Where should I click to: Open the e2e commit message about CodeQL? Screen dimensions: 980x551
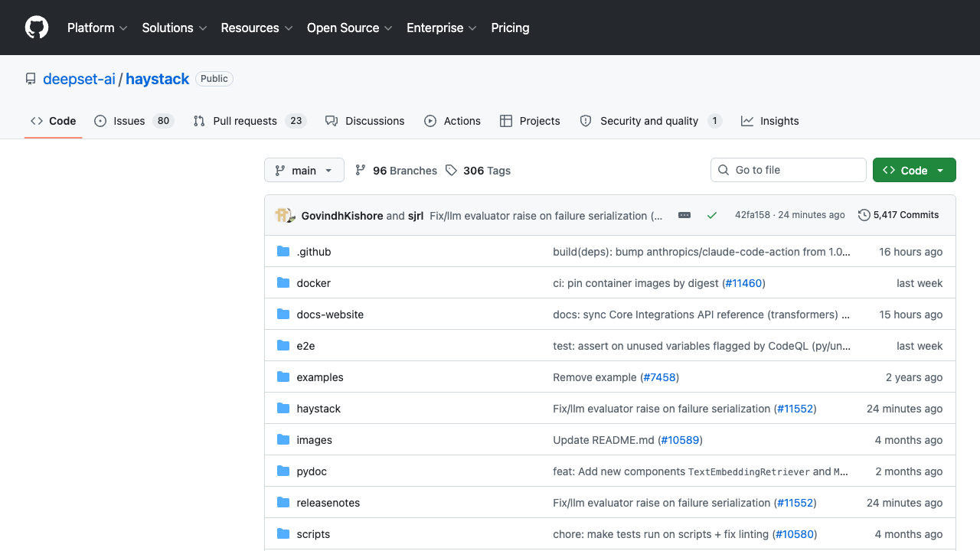pyautogui.click(x=701, y=346)
